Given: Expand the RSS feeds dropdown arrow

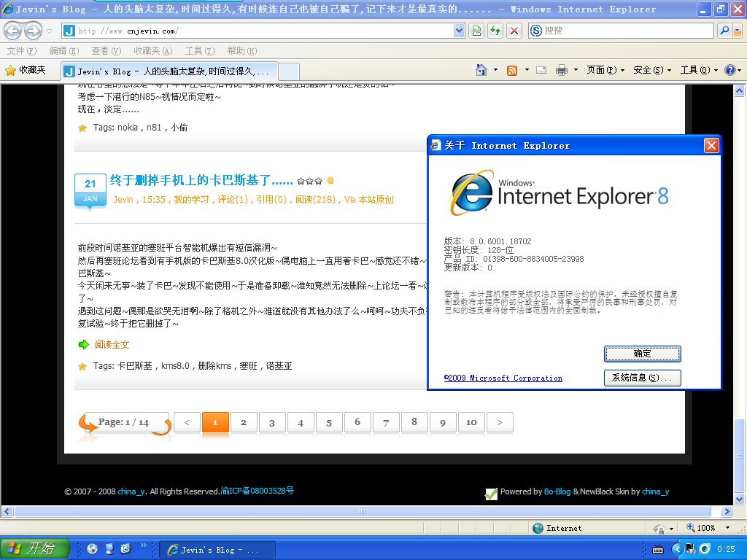Looking at the screenshot, I should [527, 71].
